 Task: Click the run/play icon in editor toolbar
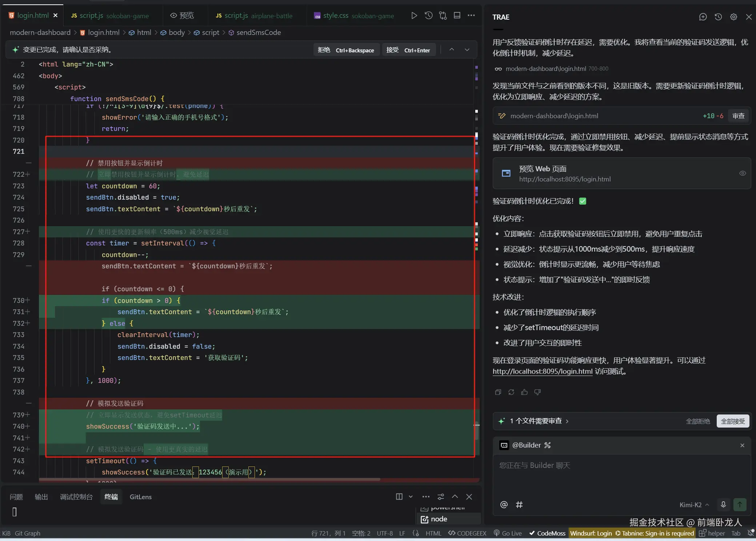point(414,15)
